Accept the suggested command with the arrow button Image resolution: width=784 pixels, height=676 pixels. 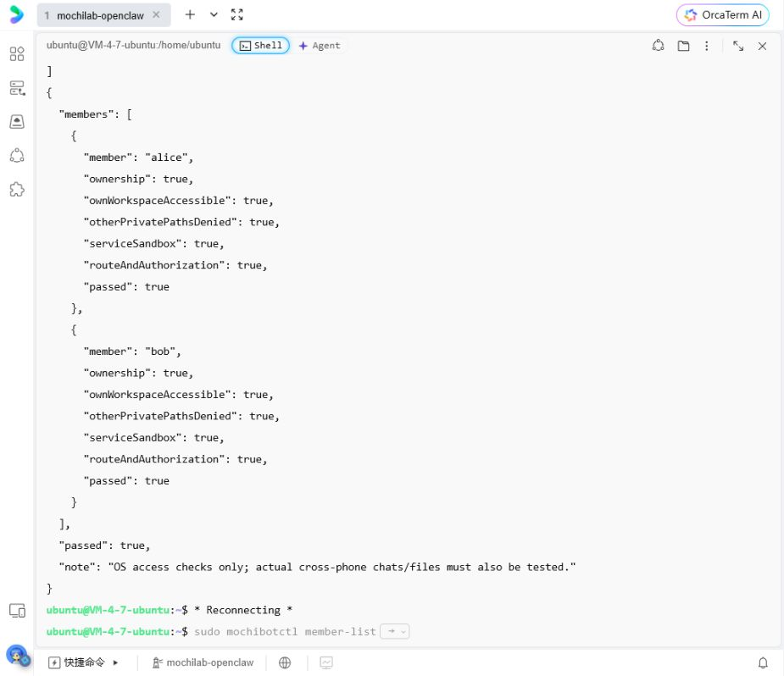click(392, 632)
